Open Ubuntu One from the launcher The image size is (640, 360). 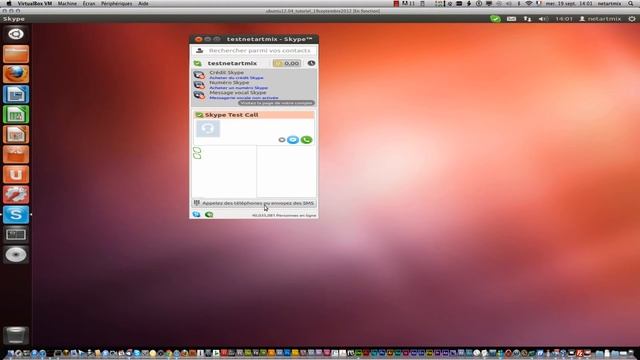[x=16, y=174]
